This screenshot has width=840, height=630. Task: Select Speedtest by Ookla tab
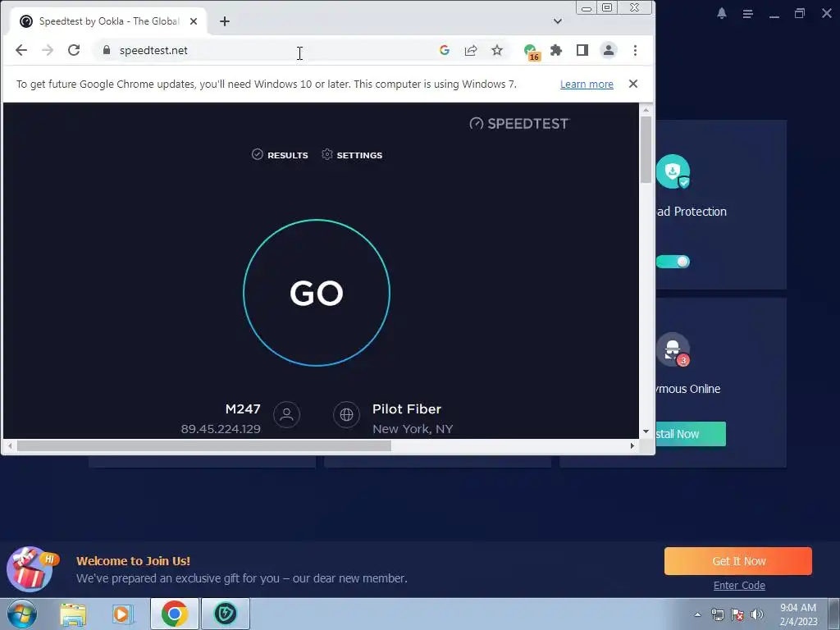109,21
